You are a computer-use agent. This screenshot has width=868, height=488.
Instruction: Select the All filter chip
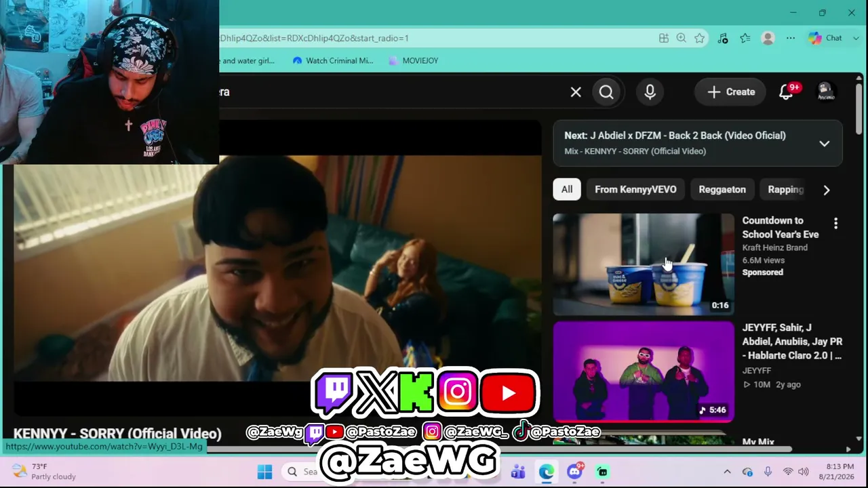click(x=567, y=189)
